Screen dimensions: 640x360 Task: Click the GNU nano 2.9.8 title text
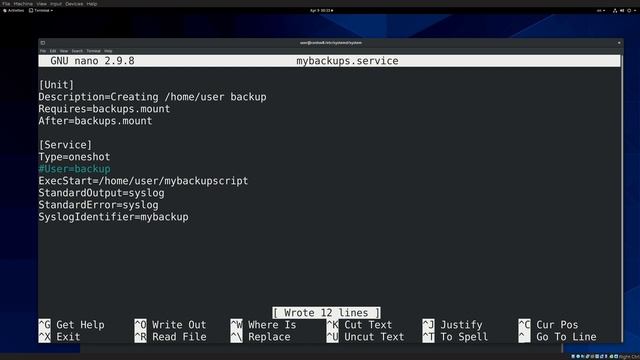click(x=92, y=61)
